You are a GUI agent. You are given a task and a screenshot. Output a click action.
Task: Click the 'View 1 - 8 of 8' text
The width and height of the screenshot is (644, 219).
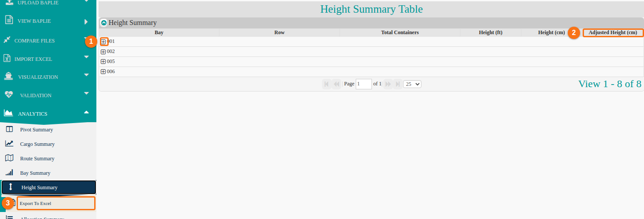pyautogui.click(x=610, y=84)
